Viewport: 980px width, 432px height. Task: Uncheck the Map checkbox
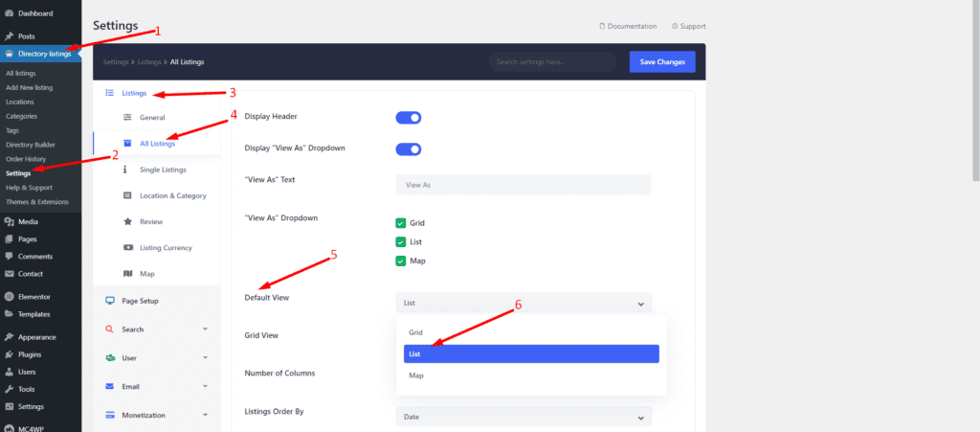[x=401, y=261]
